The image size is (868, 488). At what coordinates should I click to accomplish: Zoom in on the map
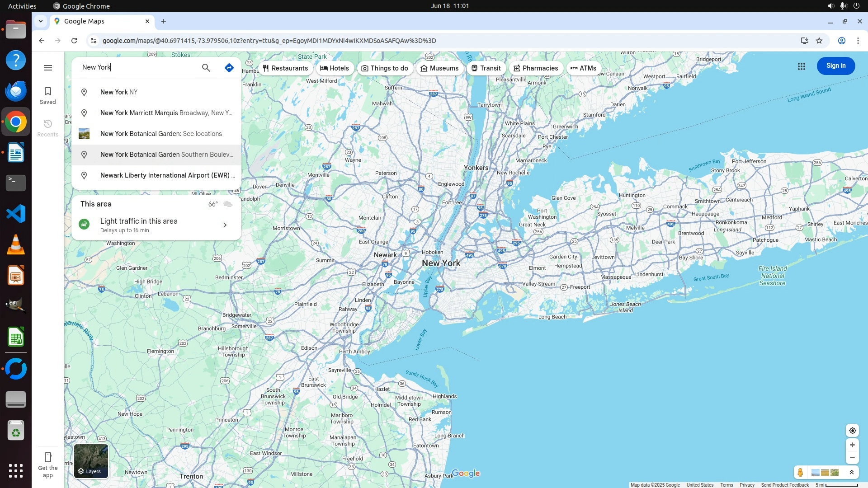(852, 445)
